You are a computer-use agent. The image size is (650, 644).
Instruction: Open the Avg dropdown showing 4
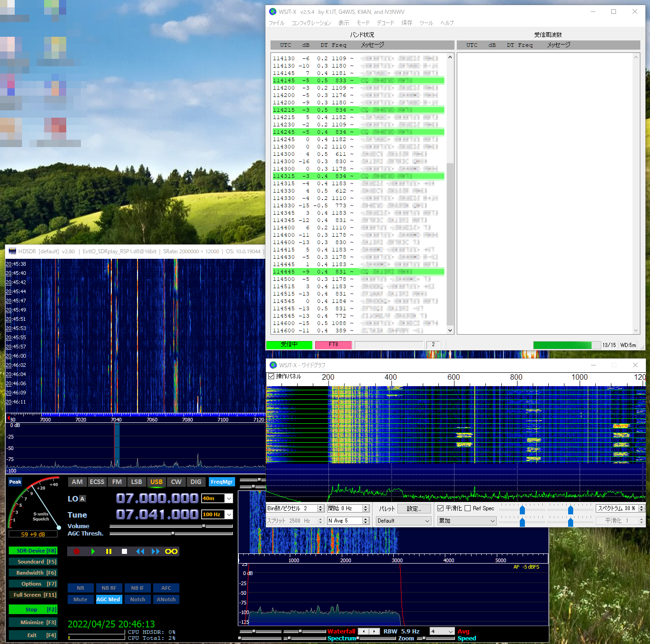pos(442,632)
